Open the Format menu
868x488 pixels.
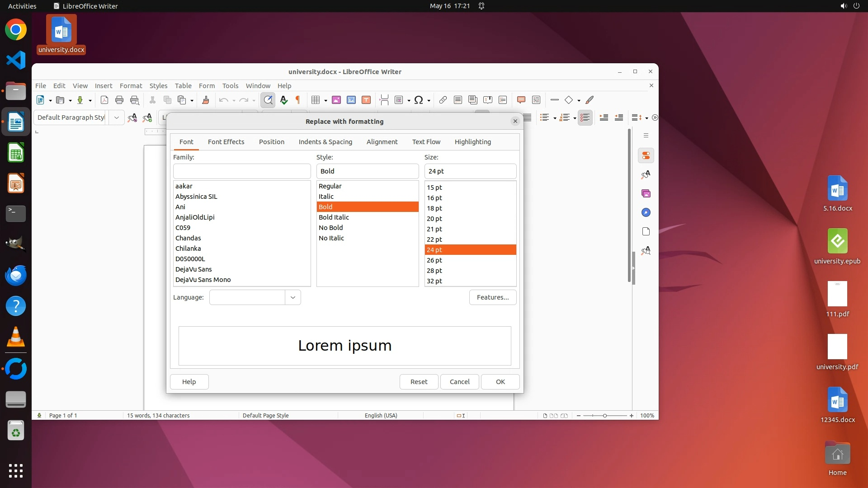pyautogui.click(x=131, y=86)
